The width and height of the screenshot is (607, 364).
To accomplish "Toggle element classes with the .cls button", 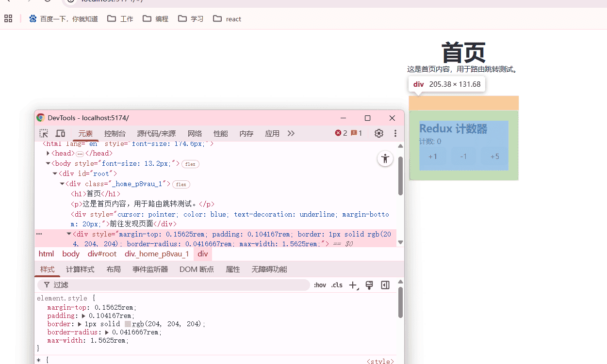I will point(337,285).
